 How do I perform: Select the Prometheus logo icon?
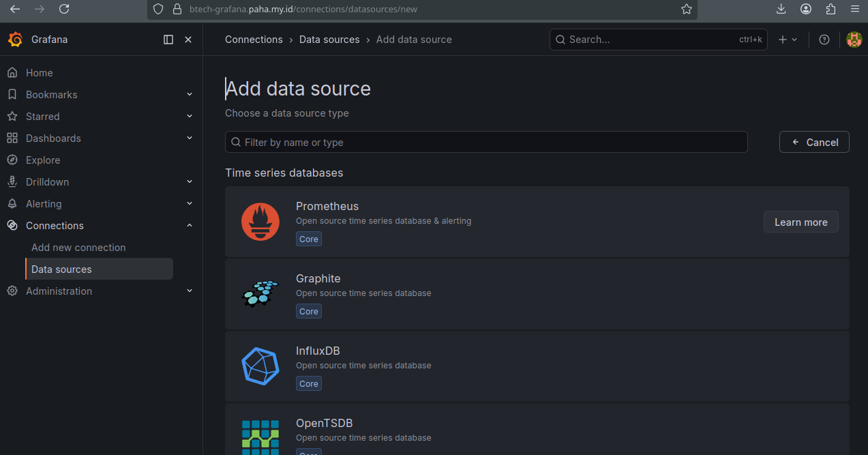click(260, 222)
